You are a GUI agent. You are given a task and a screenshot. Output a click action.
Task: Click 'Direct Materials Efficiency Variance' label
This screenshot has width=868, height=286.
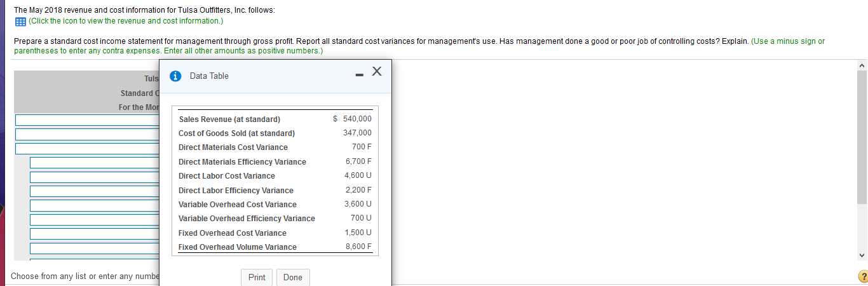pos(242,162)
